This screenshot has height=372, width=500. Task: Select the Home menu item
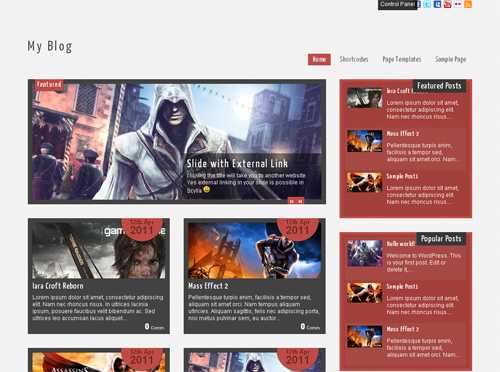(x=319, y=59)
